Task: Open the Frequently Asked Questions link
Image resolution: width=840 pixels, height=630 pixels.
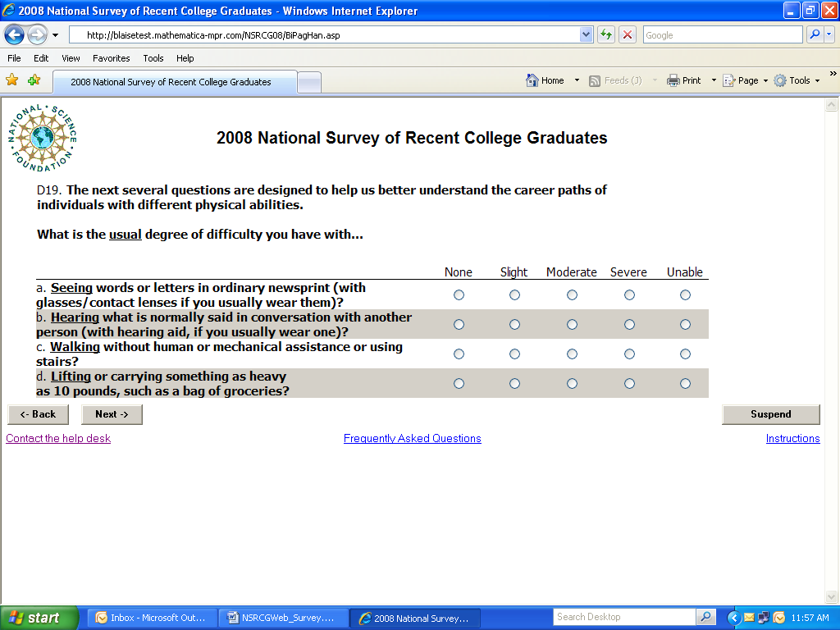Action: point(412,439)
